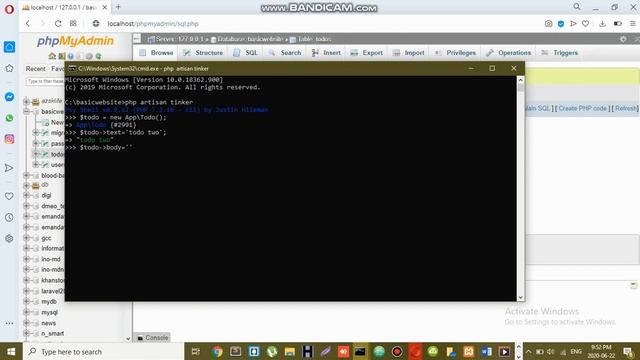Expand the mysql database node

[x=27, y=312]
